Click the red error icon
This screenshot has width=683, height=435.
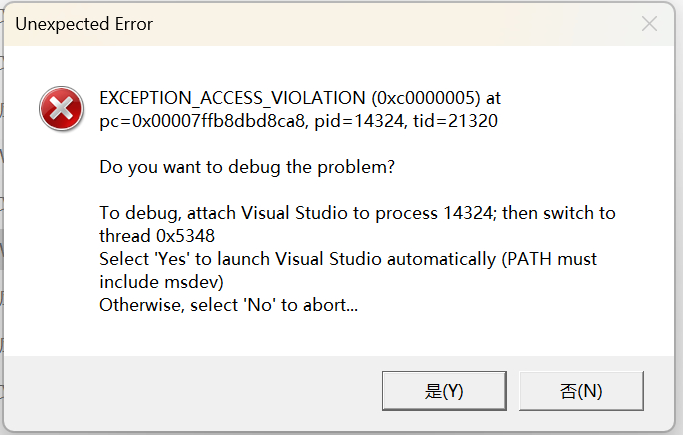tap(62, 108)
